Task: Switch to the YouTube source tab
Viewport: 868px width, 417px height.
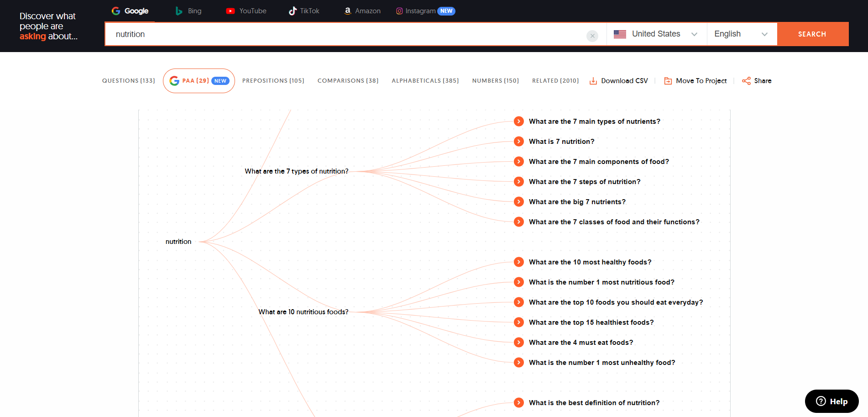Action: 246,11
